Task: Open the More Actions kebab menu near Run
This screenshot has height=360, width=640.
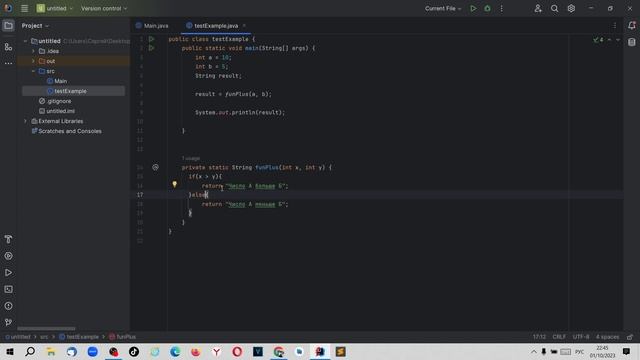Action: 502,8
